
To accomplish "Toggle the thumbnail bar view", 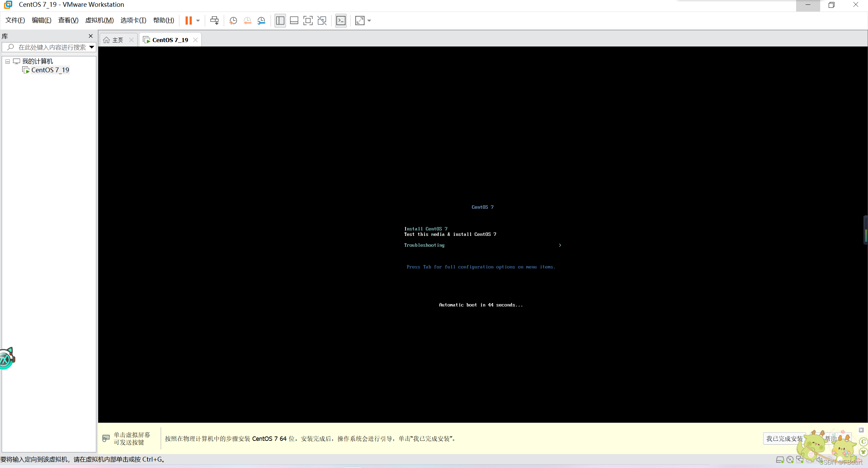I will tap(294, 21).
